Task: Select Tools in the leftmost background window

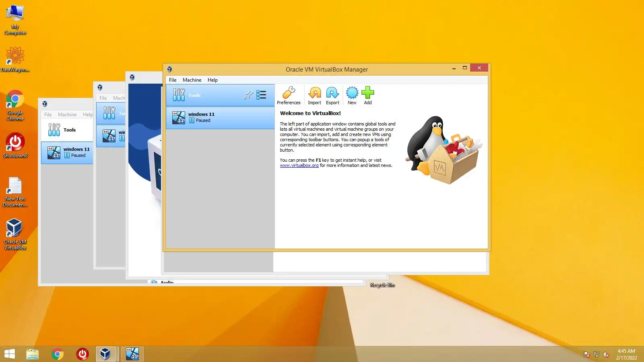Action: [x=67, y=130]
